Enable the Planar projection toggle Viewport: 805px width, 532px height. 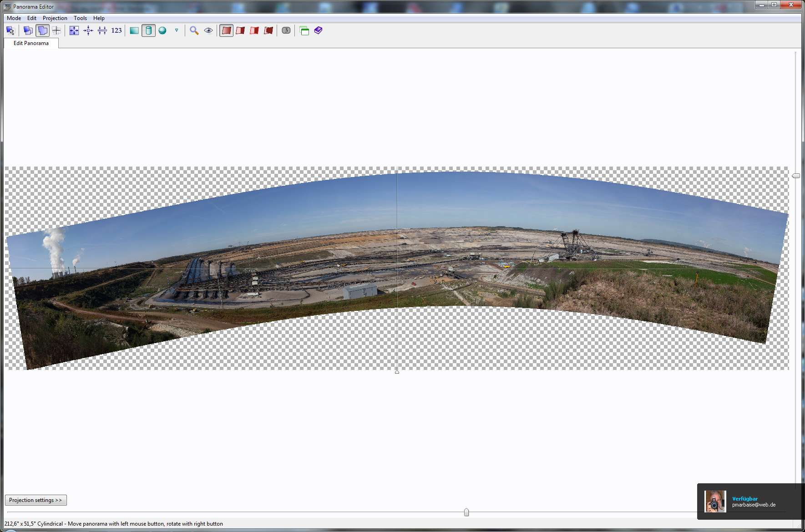pyautogui.click(x=134, y=30)
